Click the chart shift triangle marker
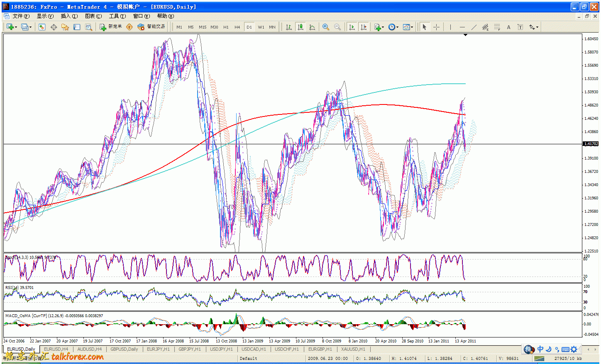Viewport: 601px width, 364px height. coord(465,35)
